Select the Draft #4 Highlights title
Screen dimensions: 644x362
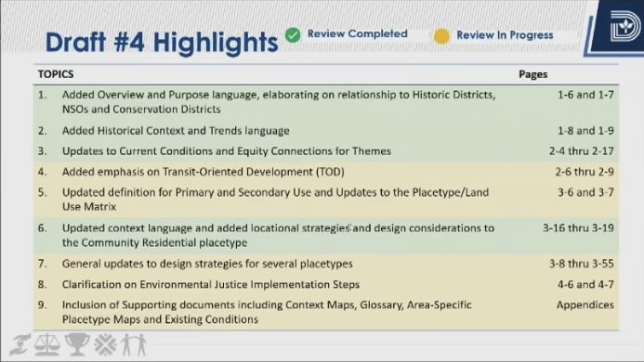tap(162, 43)
